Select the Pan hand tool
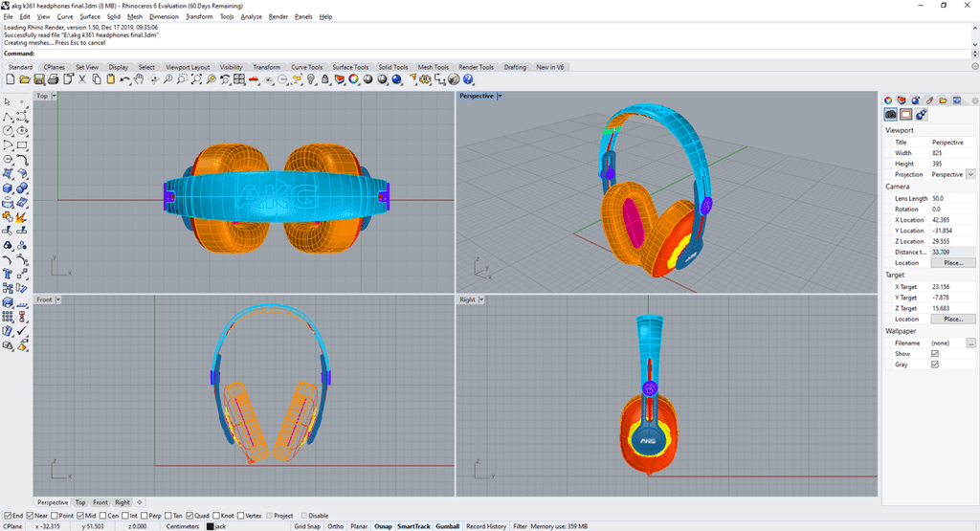 click(139, 79)
